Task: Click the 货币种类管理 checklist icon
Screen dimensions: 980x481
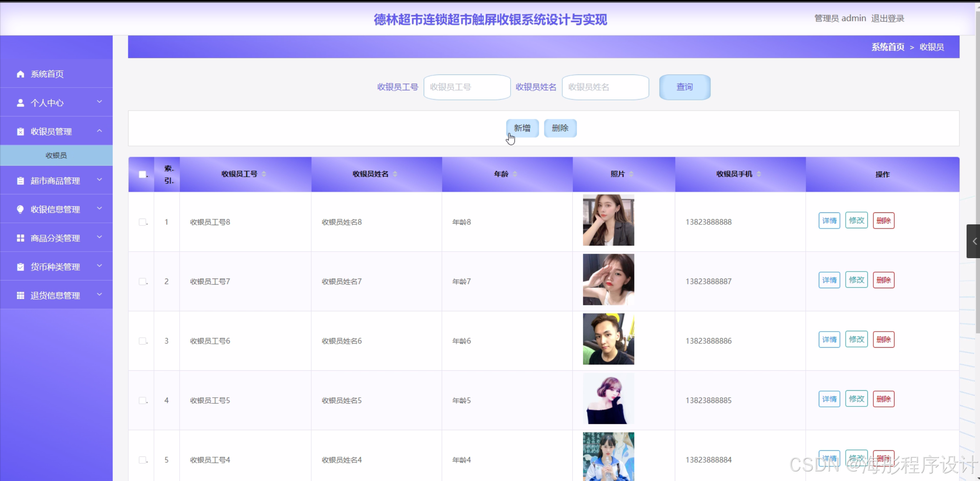Action: coord(20,267)
